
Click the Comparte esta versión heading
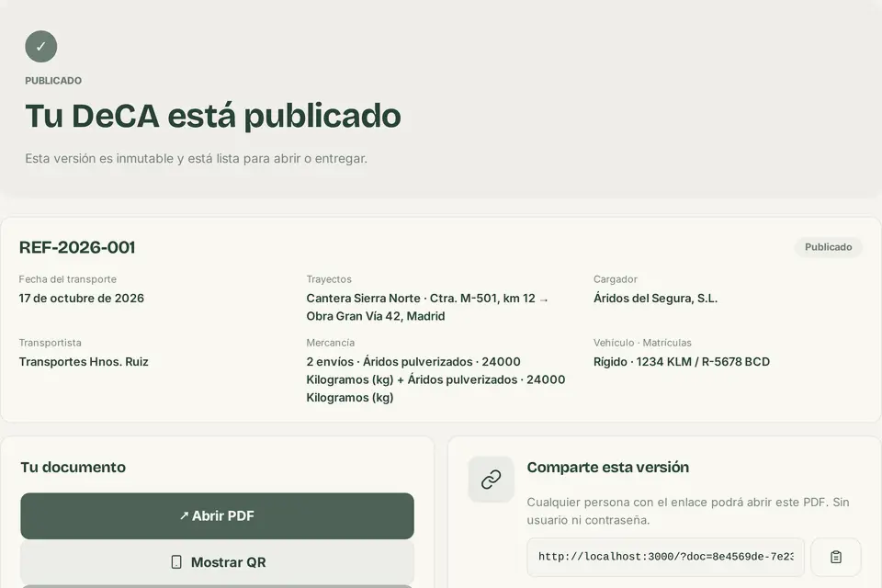pyautogui.click(x=607, y=467)
